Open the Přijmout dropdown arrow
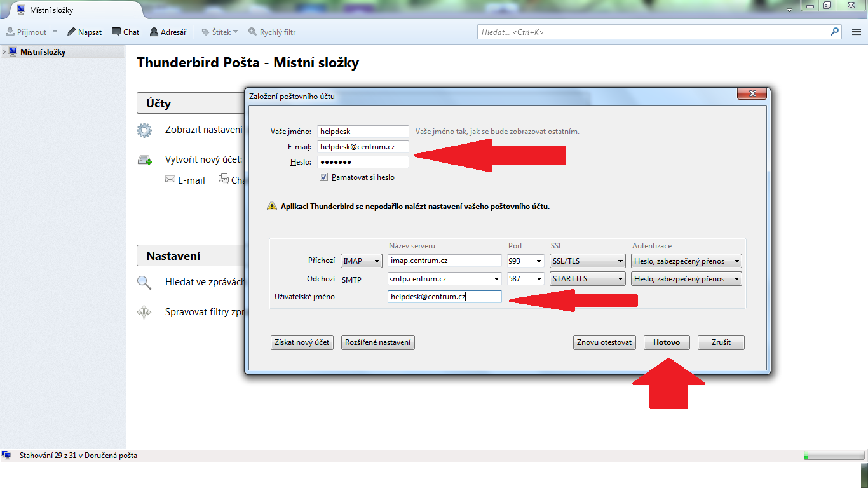Image resolution: width=868 pixels, height=488 pixels. [55, 32]
